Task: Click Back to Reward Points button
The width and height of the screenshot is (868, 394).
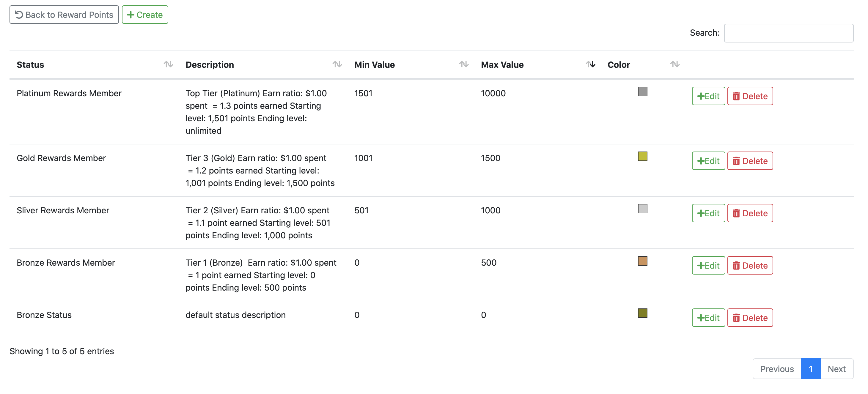Action: tap(64, 15)
